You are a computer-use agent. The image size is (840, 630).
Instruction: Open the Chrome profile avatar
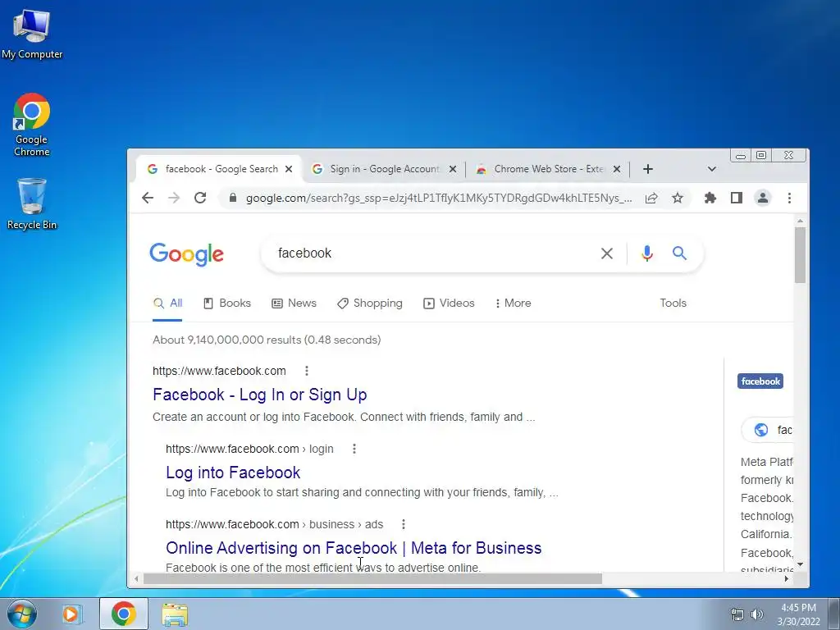pyautogui.click(x=763, y=199)
